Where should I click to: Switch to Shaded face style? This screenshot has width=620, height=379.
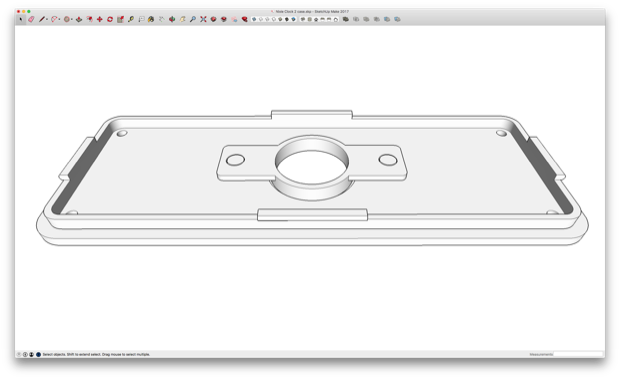pos(280,19)
